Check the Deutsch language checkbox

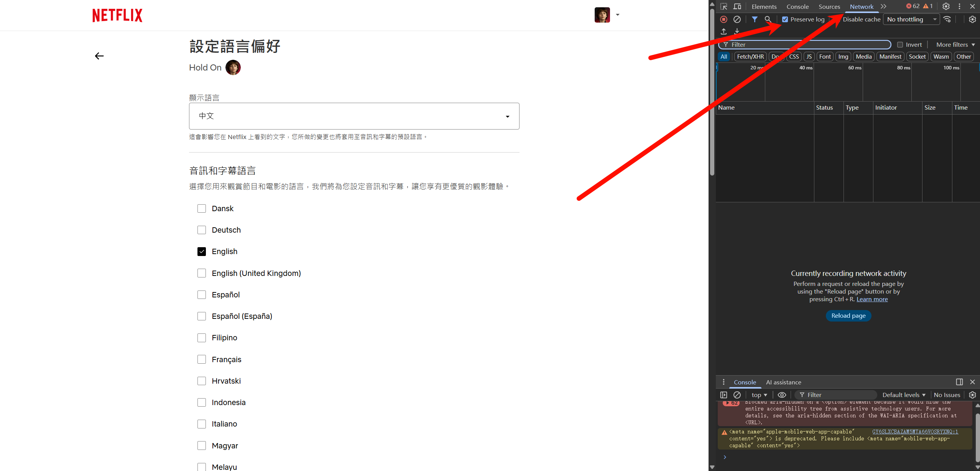coord(202,230)
